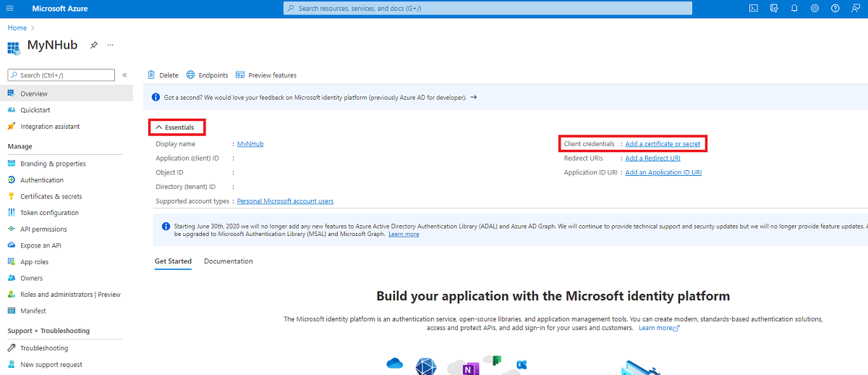Open Learn more under identity platform description

click(x=658, y=328)
